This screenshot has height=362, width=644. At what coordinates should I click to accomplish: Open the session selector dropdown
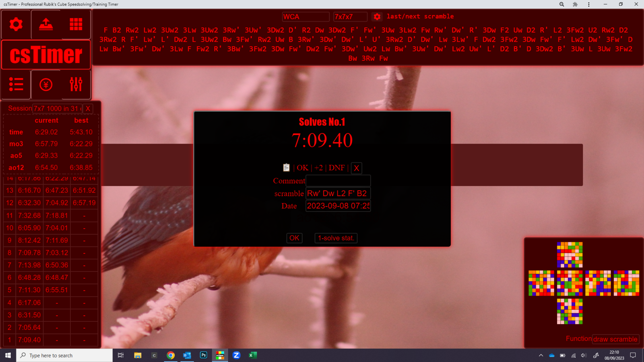(x=57, y=109)
